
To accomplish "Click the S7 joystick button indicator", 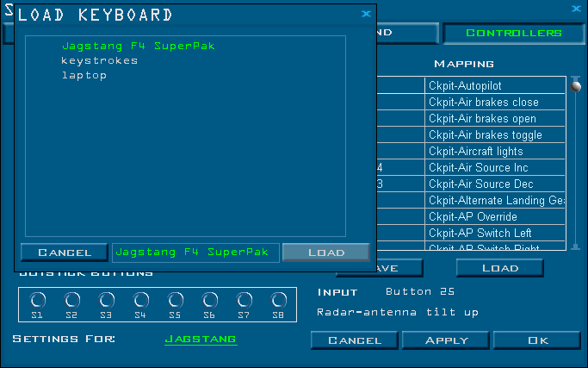I will tap(244, 300).
